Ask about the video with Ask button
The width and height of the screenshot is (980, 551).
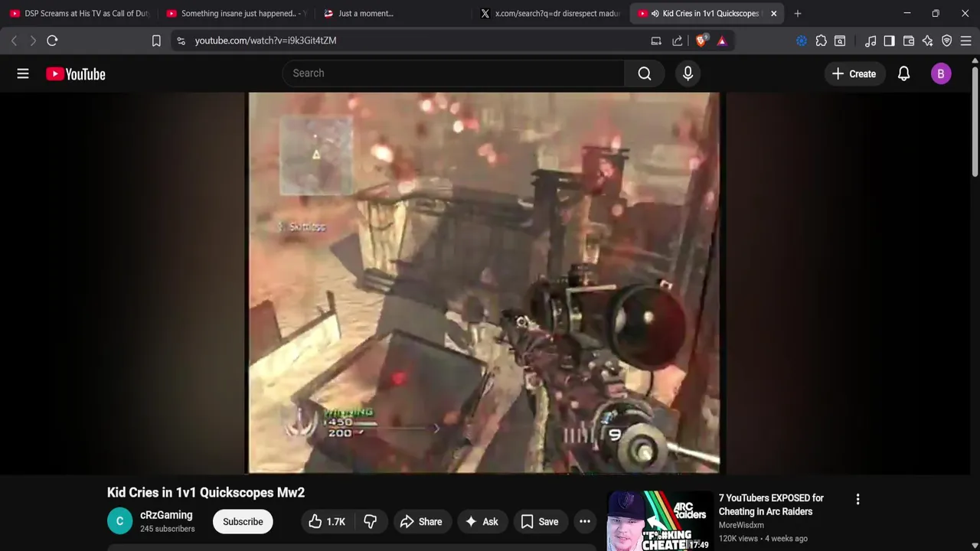coord(481,522)
